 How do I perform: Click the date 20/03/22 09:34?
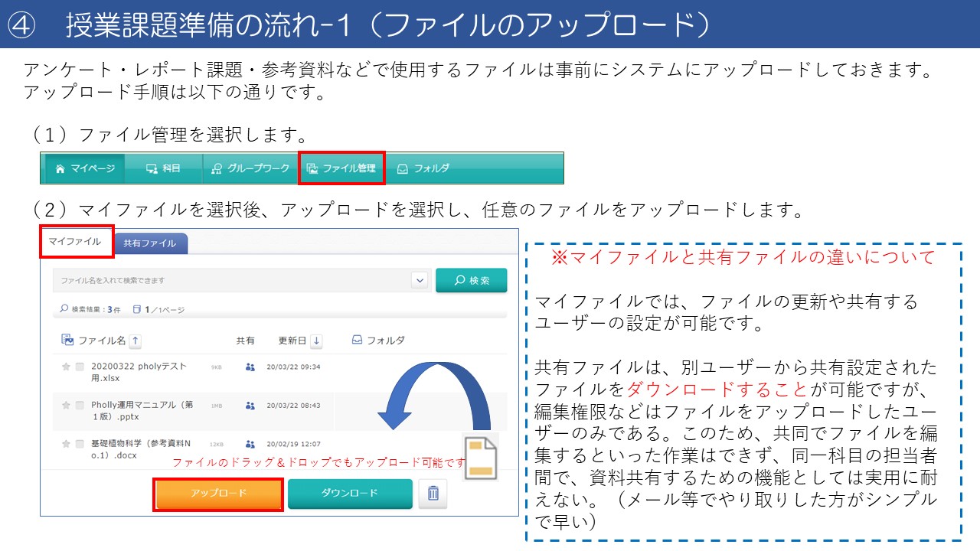coord(293,367)
